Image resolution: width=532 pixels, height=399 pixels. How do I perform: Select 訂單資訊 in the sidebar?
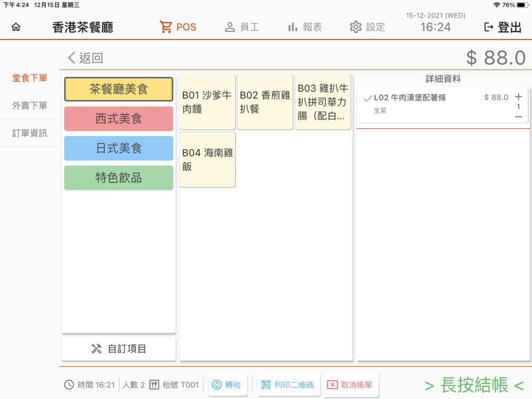(x=30, y=133)
